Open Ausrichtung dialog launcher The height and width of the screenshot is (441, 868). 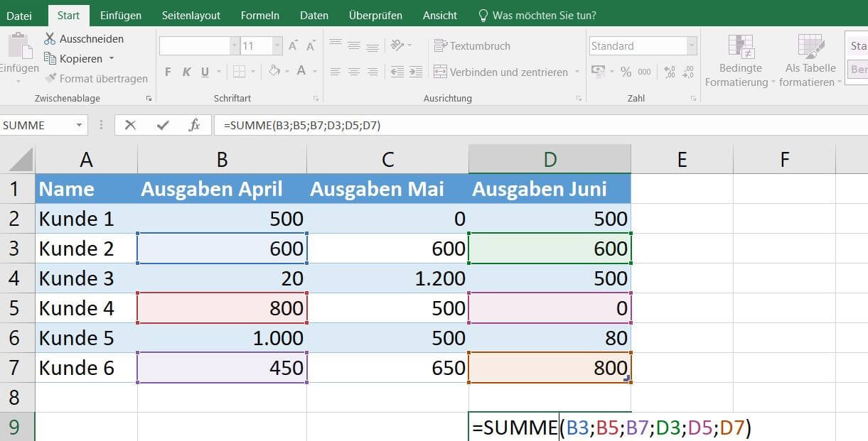[579, 99]
